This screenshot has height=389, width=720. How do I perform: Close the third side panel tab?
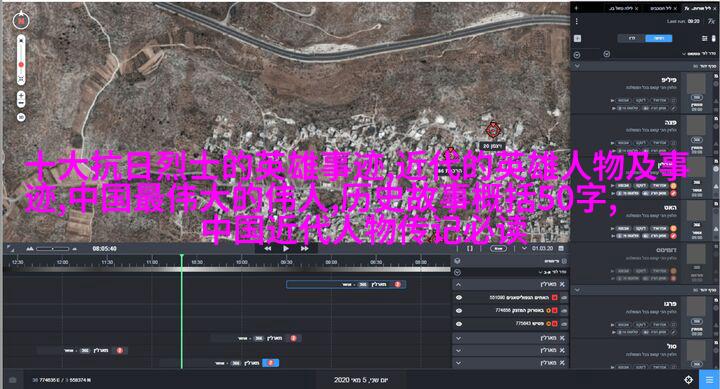636,8
